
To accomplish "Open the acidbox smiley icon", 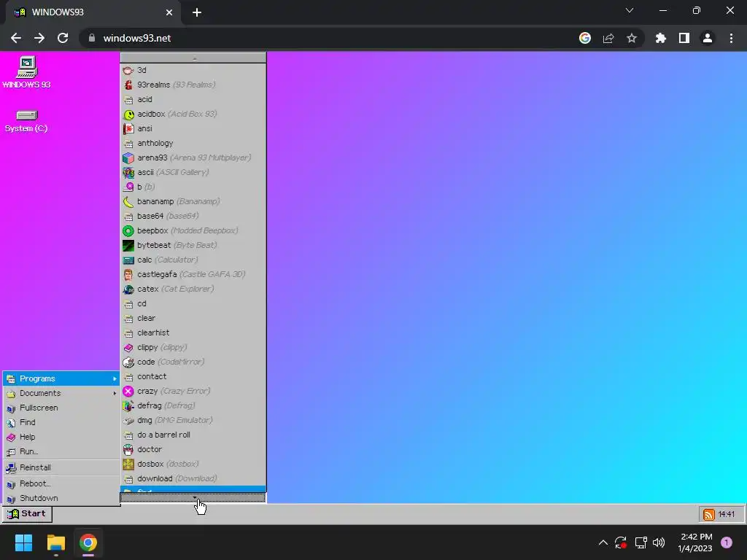I will pos(128,114).
